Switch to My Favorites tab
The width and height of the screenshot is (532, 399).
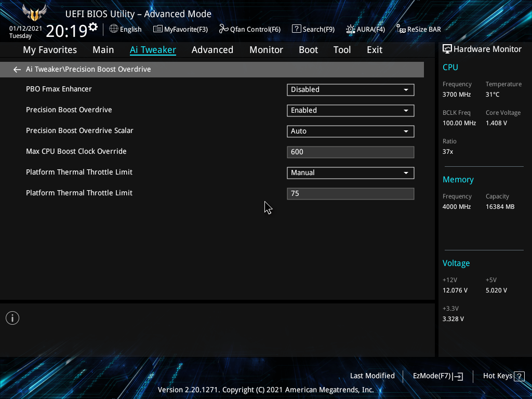50,50
